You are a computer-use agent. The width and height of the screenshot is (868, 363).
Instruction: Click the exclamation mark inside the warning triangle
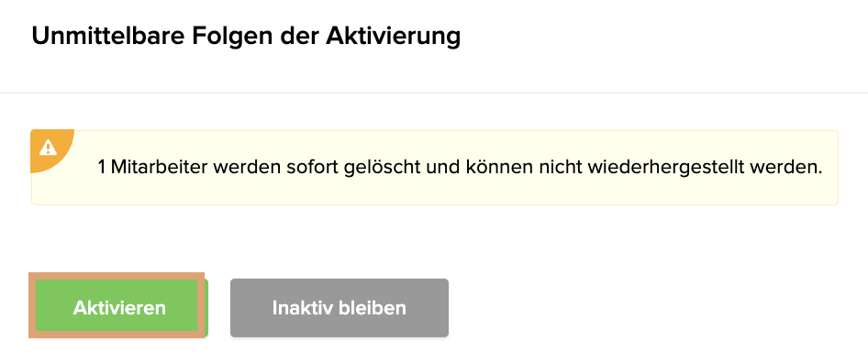click(x=48, y=148)
